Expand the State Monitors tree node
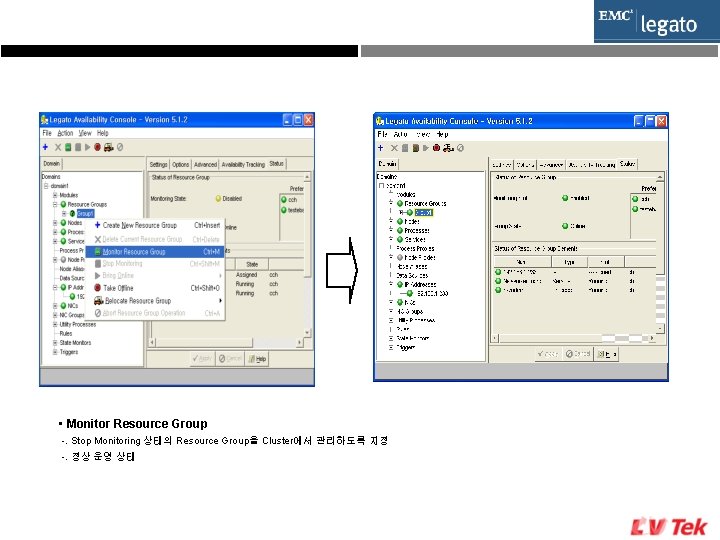Screen dimensions: 720x540 click(55, 343)
